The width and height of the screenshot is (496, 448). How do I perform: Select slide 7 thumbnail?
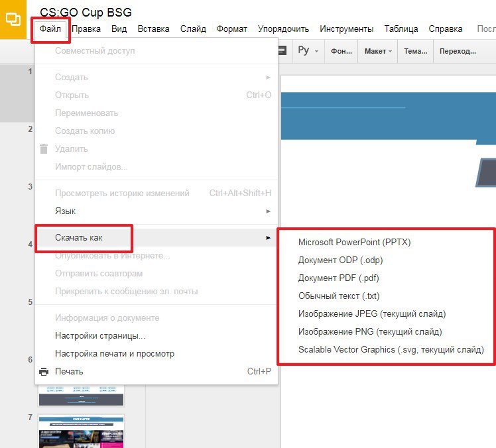pos(82,431)
